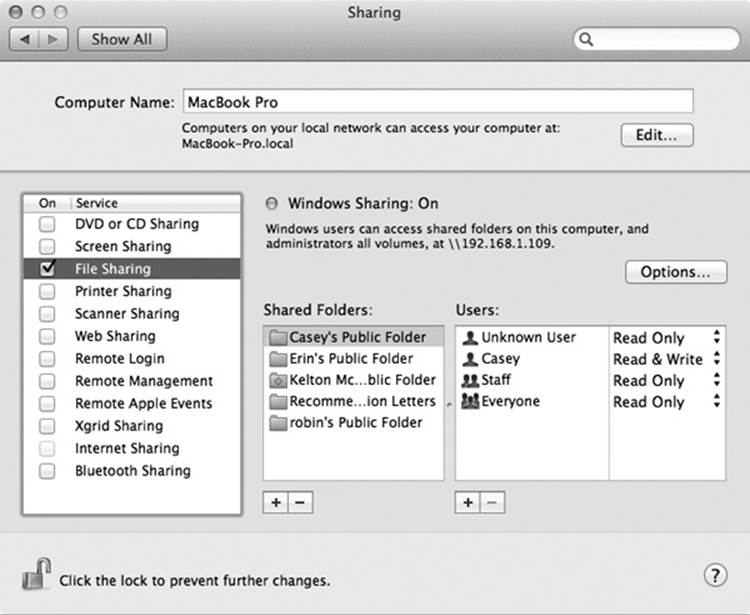Click the Recomme...ion Letters folder icon

(277, 401)
